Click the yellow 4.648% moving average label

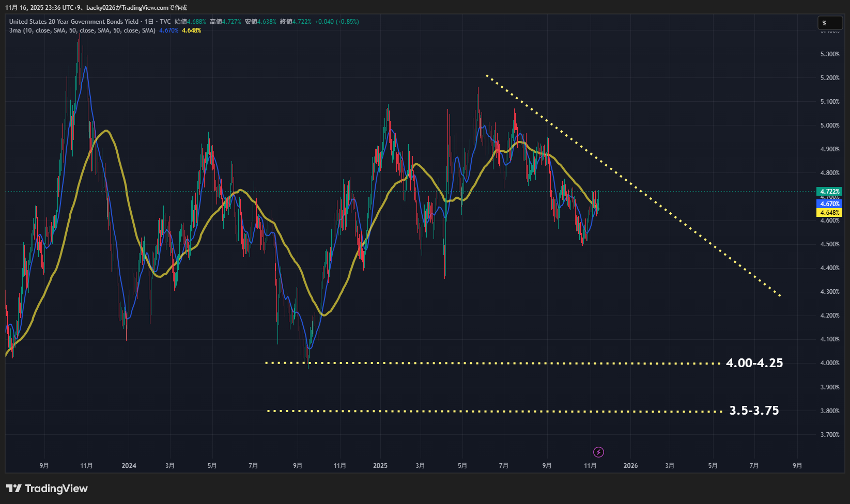tap(829, 213)
